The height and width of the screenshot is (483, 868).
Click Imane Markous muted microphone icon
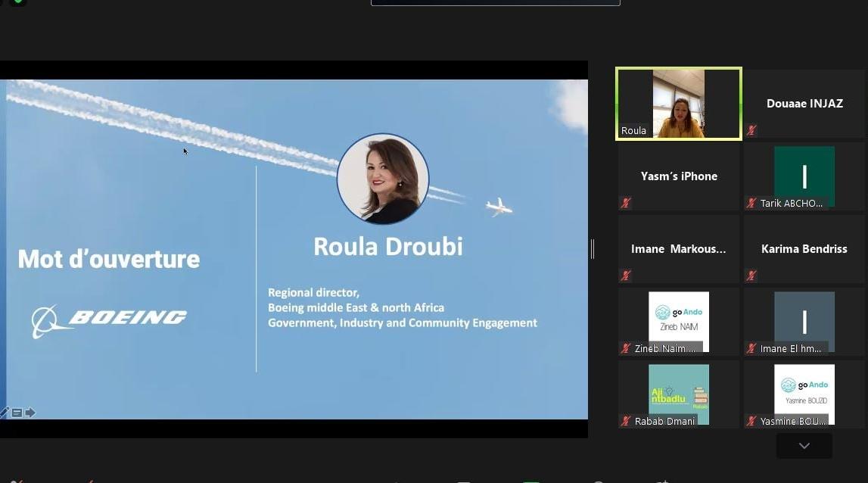click(x=626, y=276)
